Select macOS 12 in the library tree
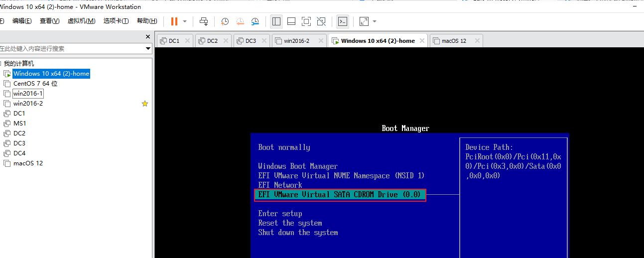The height and width of the screenshot is (258, 644). coord(28,163)
